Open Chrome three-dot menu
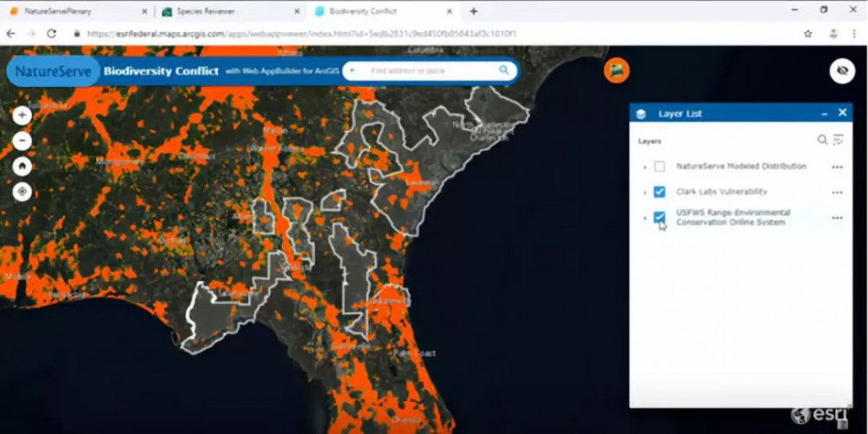Screen dimensions: 868x434 click(x=855, y=34)
